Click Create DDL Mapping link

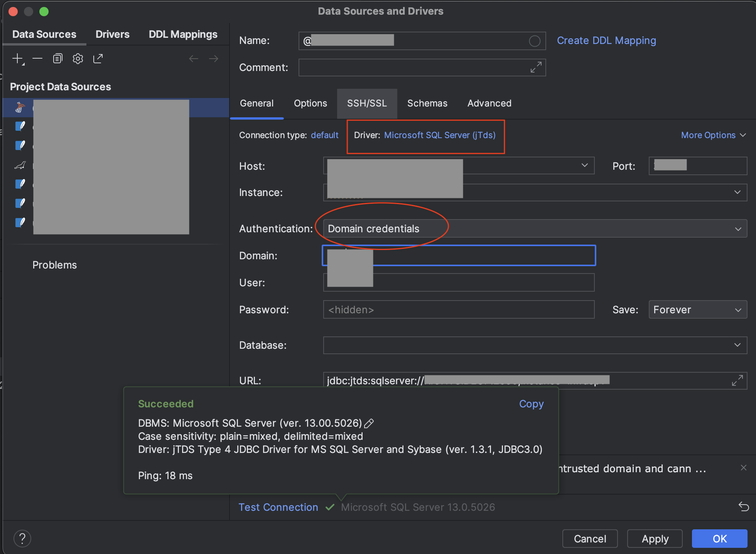[x=606, y=41]
